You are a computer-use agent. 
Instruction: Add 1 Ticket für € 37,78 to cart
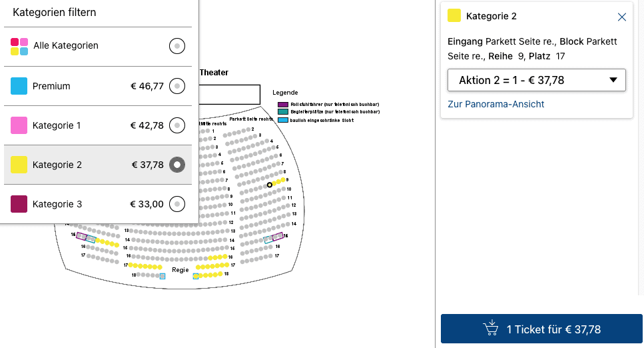[x=541, y=329]
